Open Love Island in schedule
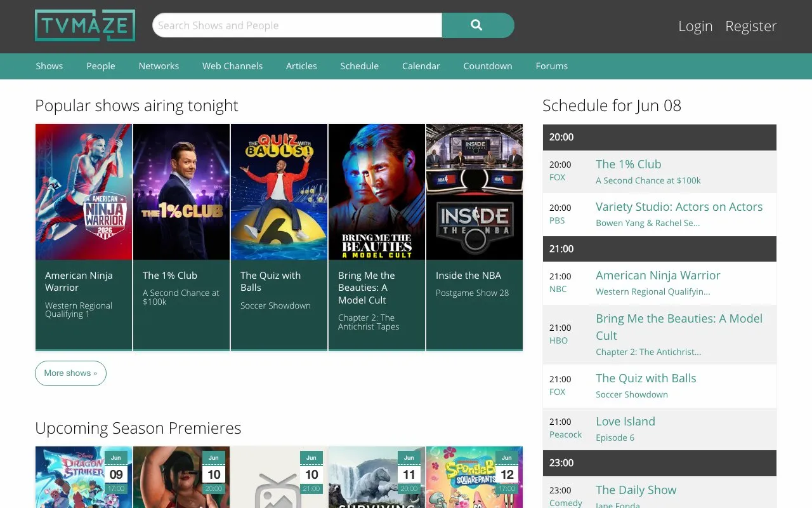Viewport: 812px width, 508px height. coord(625,422)
